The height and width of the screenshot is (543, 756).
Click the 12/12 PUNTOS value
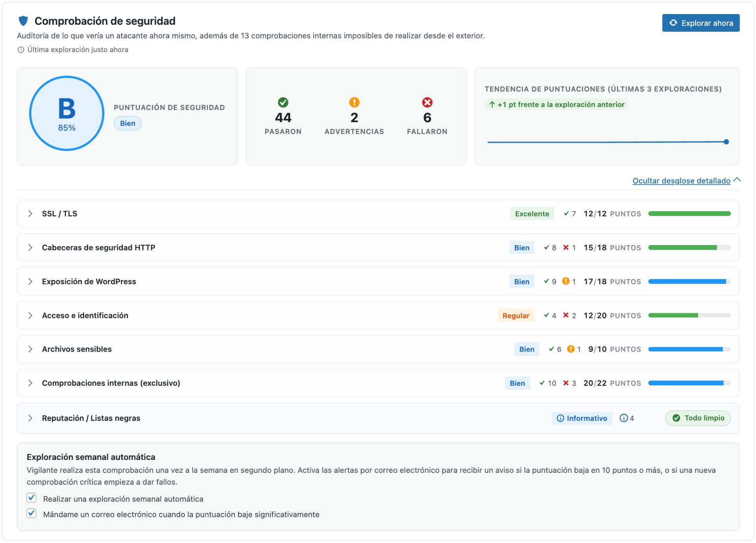pos(612,214)
